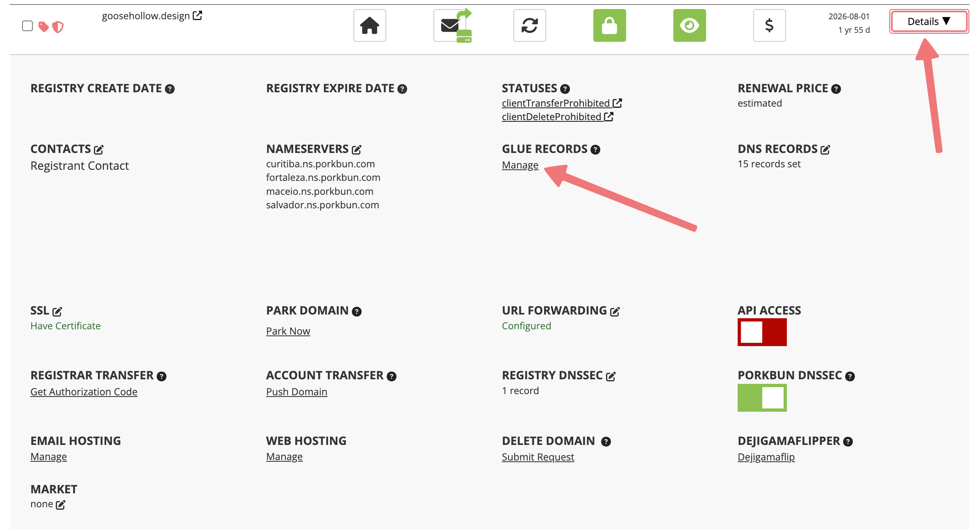Viewport: 980px width, 529px height.
Task: Edit DNS records pencil icon
Action: click(x=825, y=150)
